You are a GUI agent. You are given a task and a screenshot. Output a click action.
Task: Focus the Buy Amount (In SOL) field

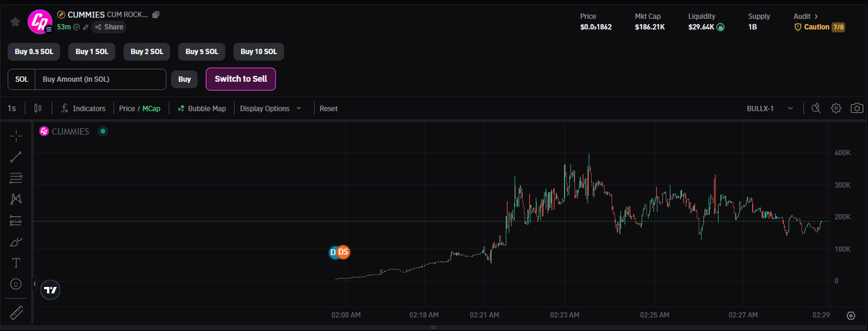coord(101,79)
